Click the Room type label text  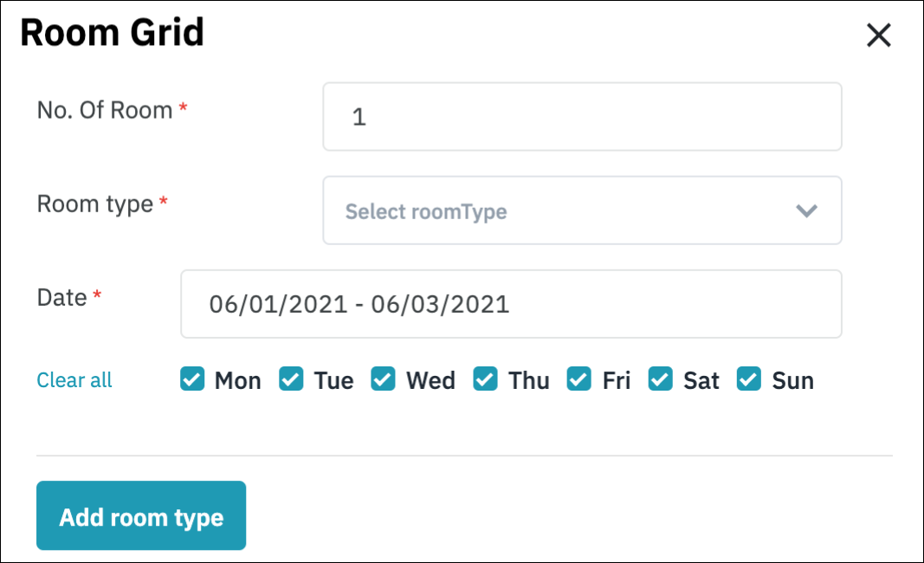coord(95,204)
